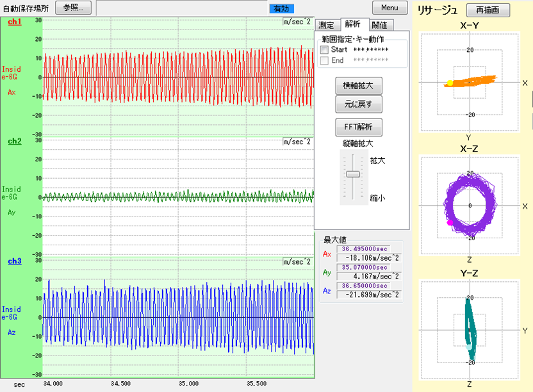This screenshot has width=533, height=392.
Task: Click the red Ax waveform graph
Action: coord(178,77)
